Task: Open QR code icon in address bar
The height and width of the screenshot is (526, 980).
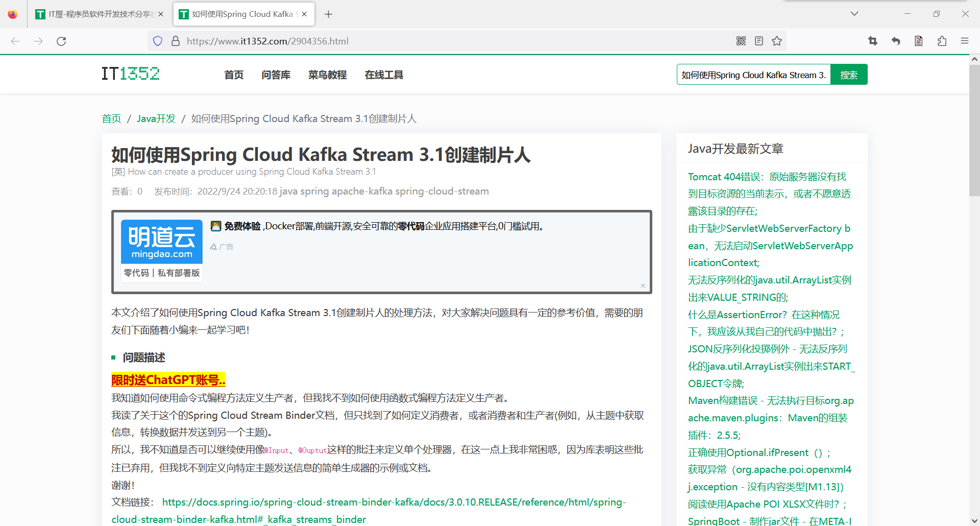Action: point(741,41)
